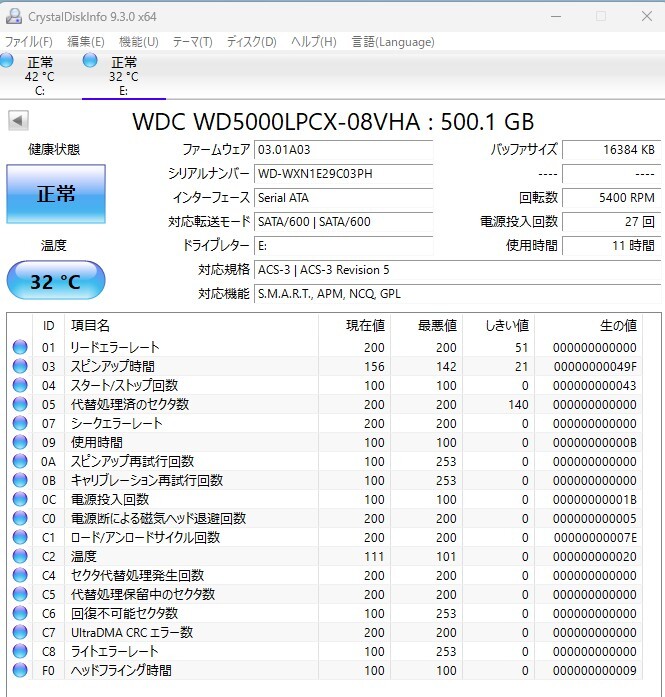
Task: Close the CrystalDiskInfo window
Action: click(647, 16)
